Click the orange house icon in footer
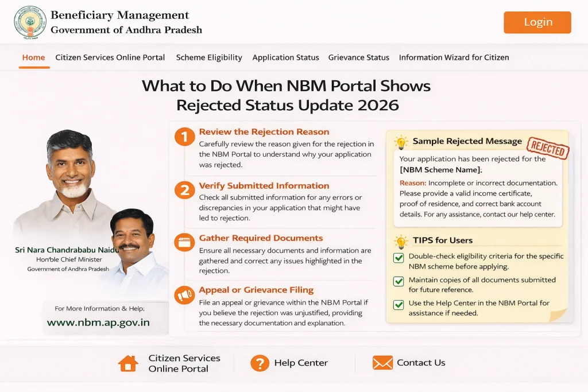The width and height of the screenshot is (588, 392). (x=128, y=363)
